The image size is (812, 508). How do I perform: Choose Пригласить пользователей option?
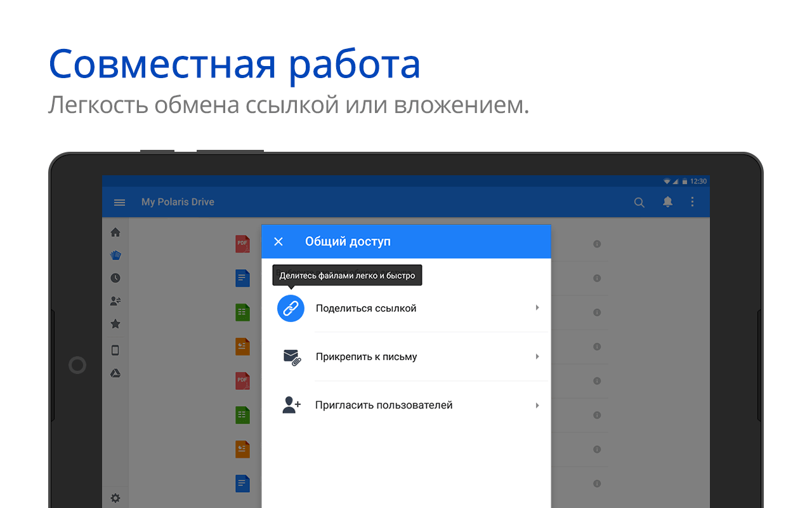tap(384, 405)
